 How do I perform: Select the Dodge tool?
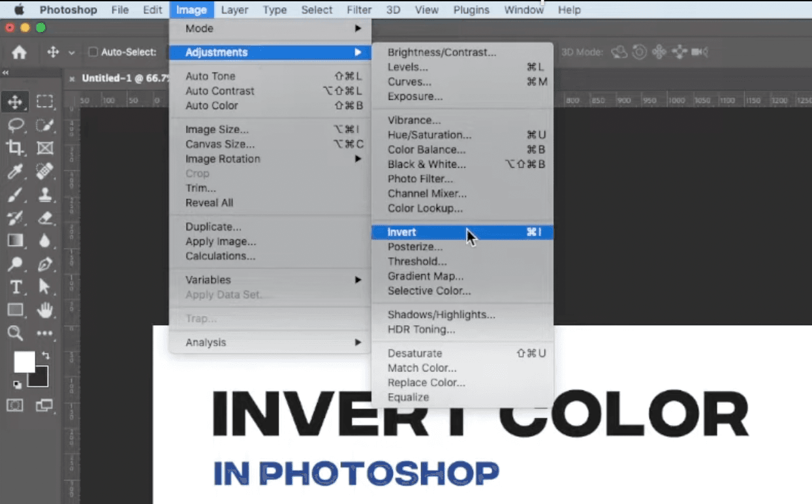click(x=14, y=264)
